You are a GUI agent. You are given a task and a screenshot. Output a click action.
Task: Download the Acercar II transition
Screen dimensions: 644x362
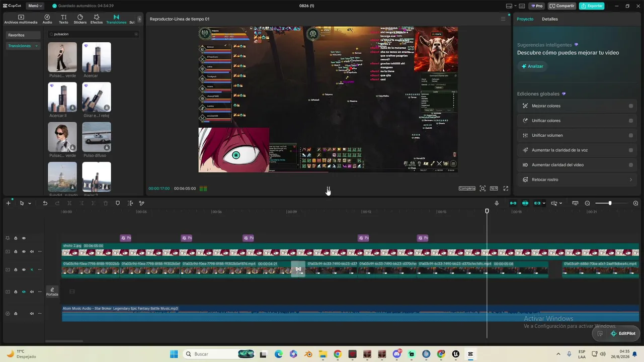tap(72, 108)
